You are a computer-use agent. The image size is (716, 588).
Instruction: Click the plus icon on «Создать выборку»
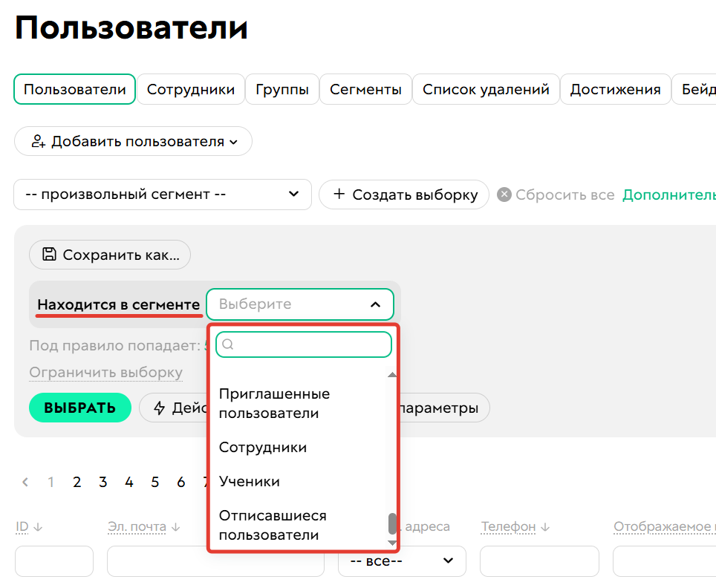(x=339, y=195)
